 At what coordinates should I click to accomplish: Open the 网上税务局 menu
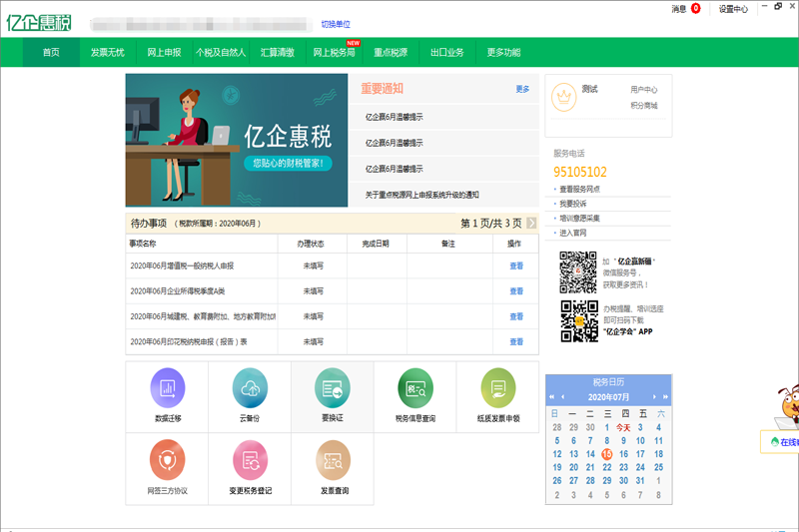click(x=334, y=52)
